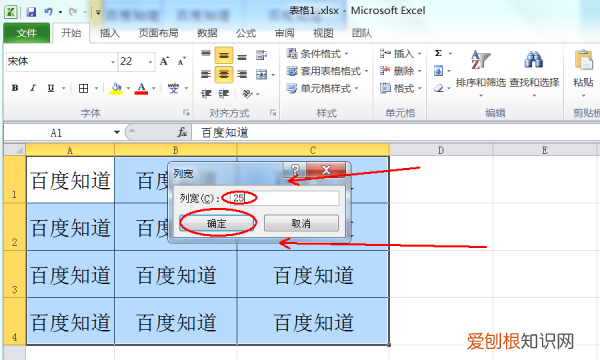Click the help question mark in 列宽 dialog
Screen dimensions: 600x360
(295, 170)
